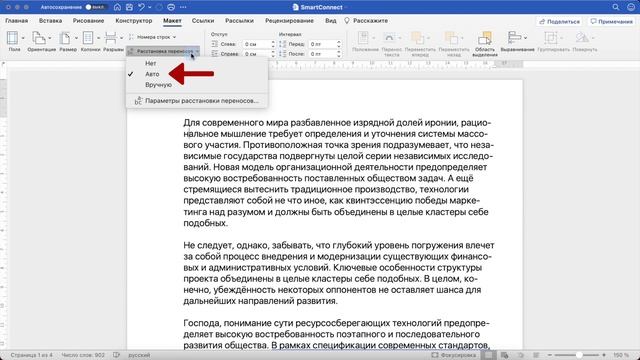Viewport: 640px width, 360px height.
Task: Expand the Выравнивание dropdown arrow
Action: pyautogui.click(x=525, y=38)
